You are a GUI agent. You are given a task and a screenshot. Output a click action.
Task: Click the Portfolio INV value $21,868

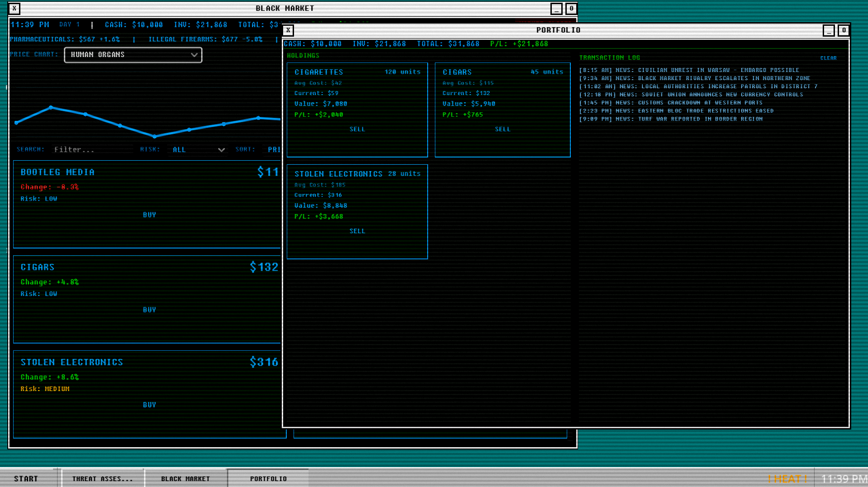click(x=390, y=44)
